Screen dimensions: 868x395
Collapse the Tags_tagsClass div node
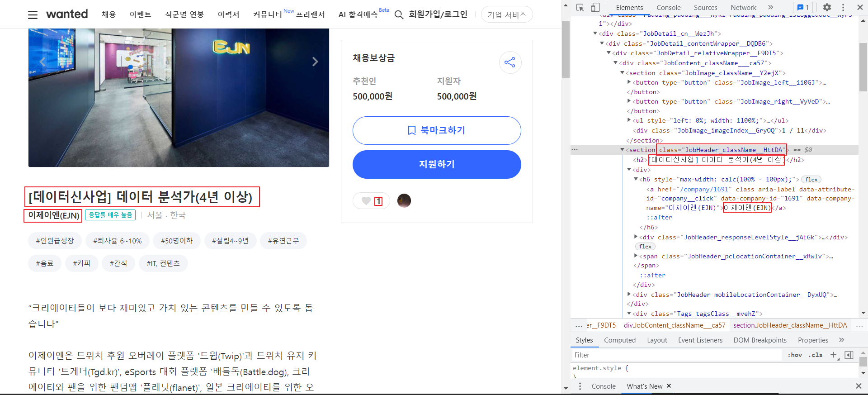click(629, 314)
